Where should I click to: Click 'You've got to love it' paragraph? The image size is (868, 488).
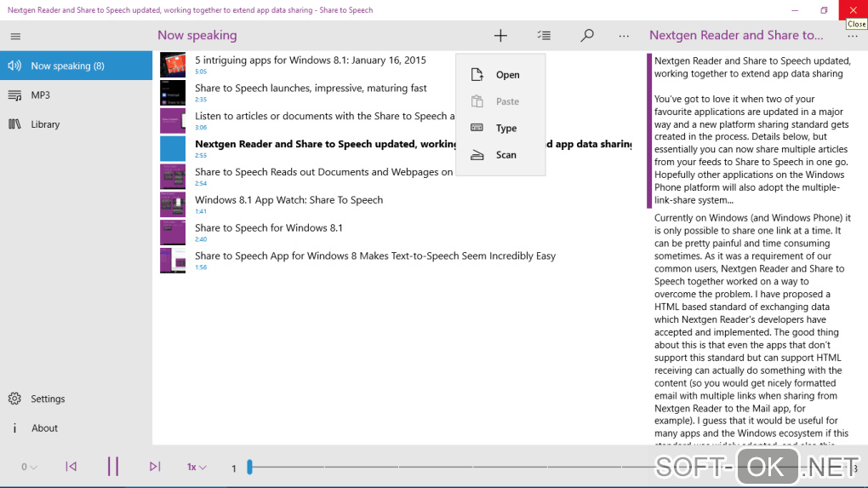click(751, 150)
